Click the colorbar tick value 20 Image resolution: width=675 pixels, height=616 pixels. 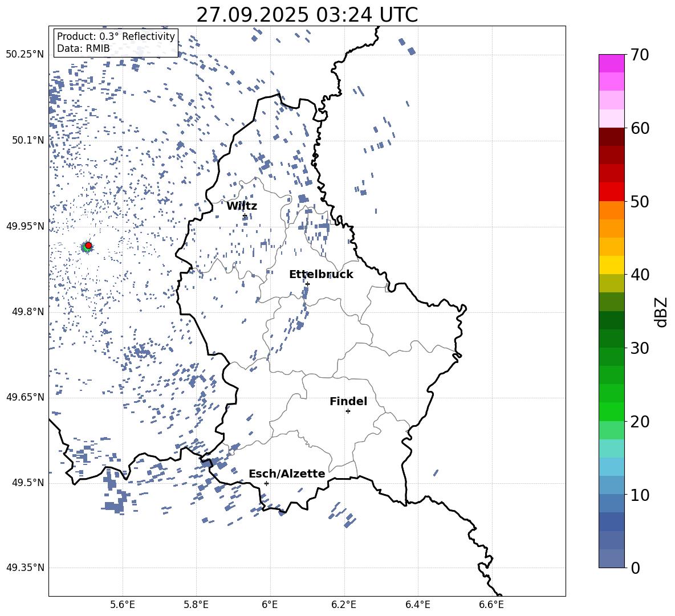point(640,422)
